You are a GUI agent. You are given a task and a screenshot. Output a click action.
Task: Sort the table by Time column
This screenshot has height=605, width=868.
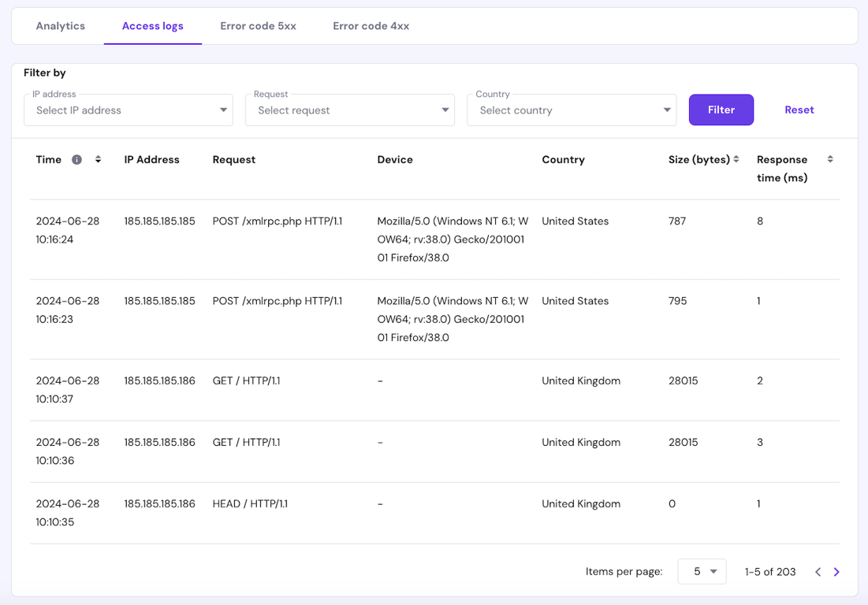[x=98, y=159]
